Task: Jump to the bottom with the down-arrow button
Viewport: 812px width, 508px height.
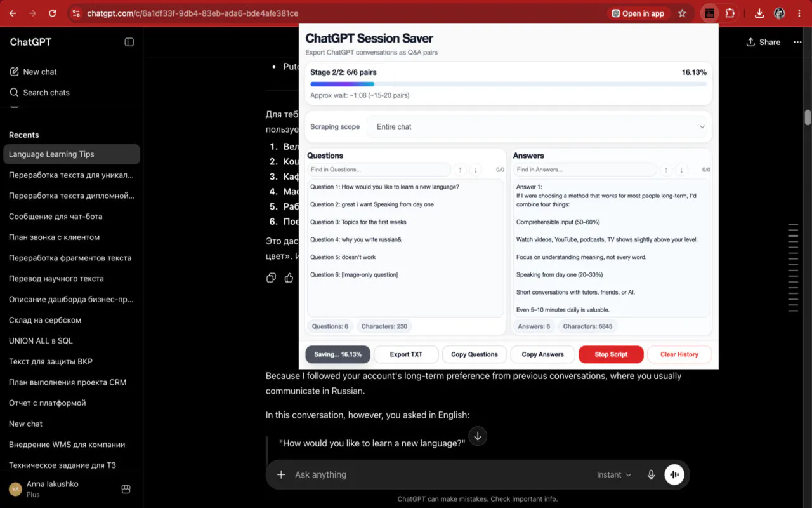Action: 478,436
